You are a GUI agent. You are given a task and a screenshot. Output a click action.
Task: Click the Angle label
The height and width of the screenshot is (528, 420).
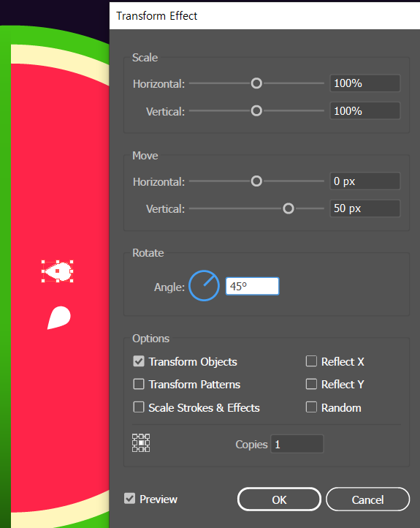pyautogui.click(x=169, y=287)
